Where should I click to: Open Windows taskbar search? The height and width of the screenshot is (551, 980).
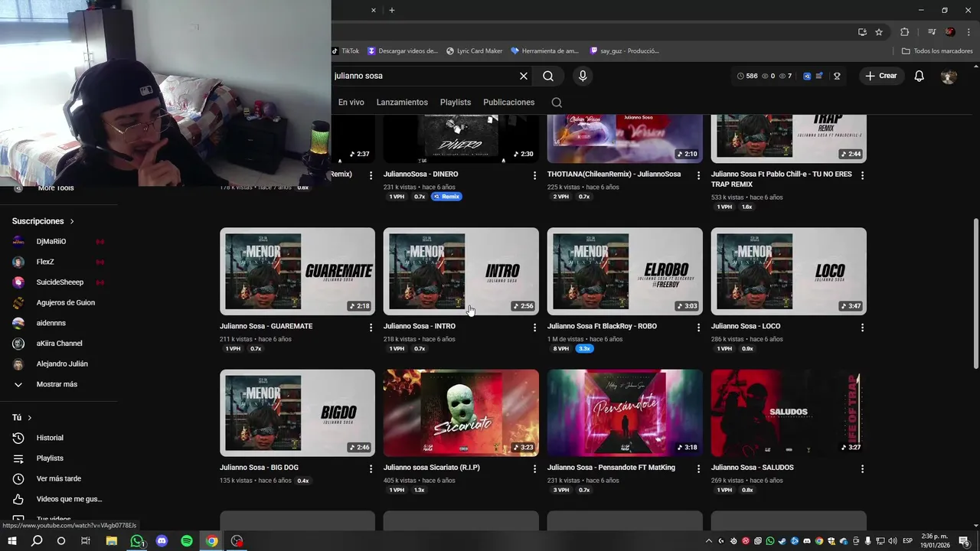tap(37, 541)
